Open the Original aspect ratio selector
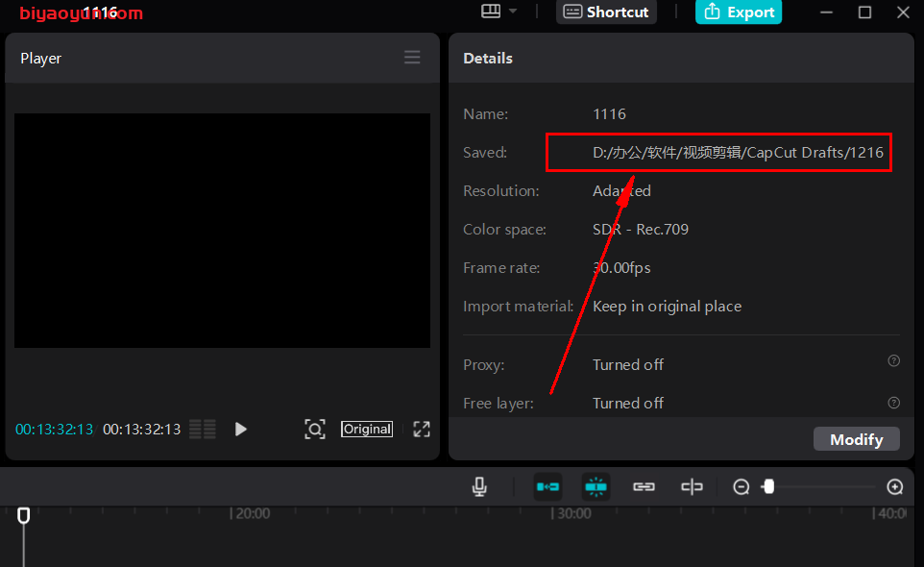Viewport: 924px width, 567px height. tap(367, 430)
